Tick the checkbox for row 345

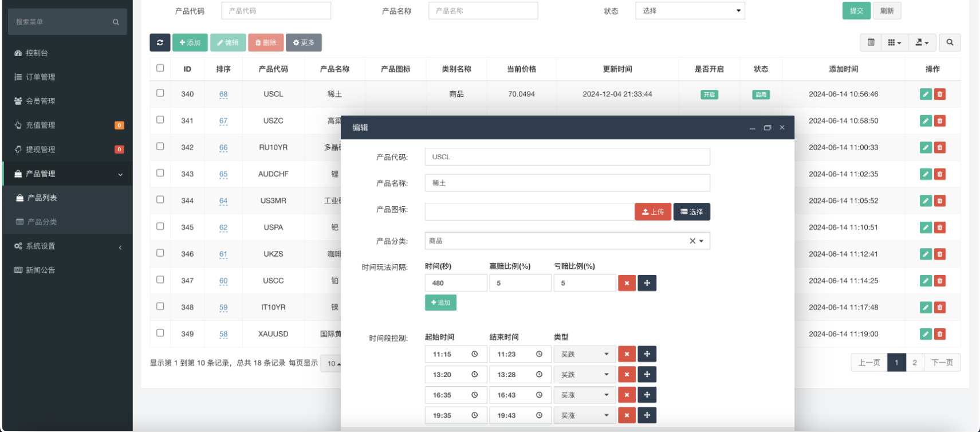point(160,226)
